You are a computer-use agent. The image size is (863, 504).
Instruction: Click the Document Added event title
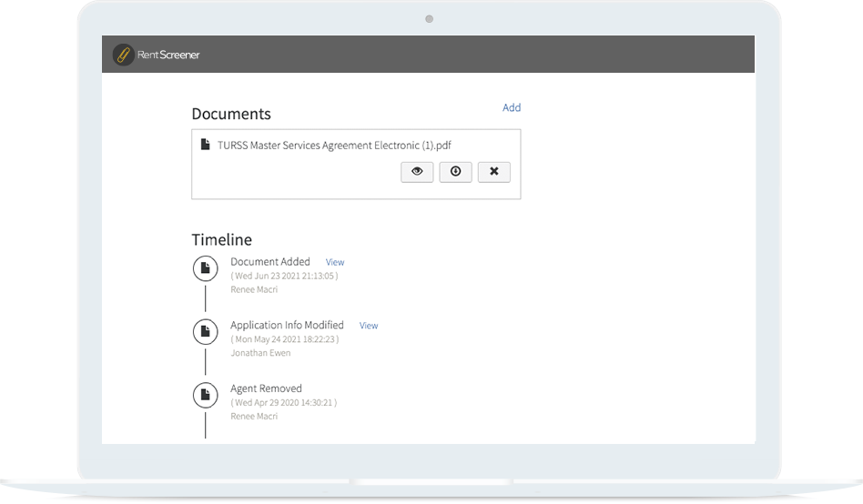[270, 262]
